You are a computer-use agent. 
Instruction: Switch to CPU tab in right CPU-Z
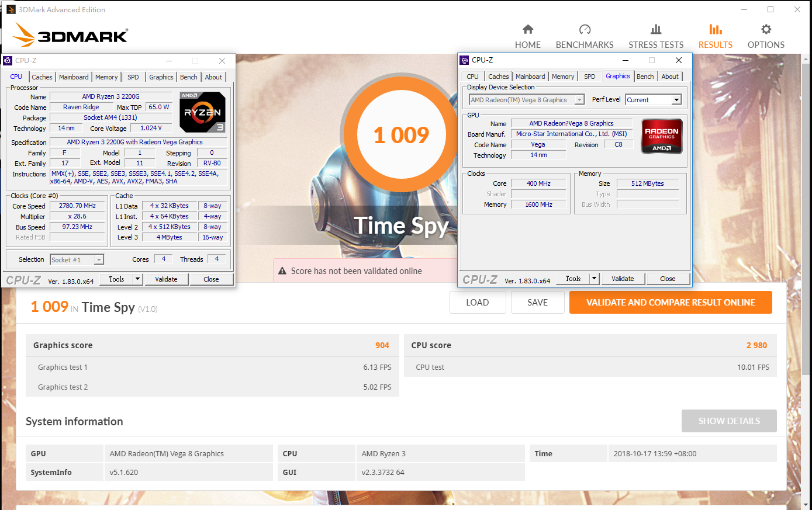point(473,77)
